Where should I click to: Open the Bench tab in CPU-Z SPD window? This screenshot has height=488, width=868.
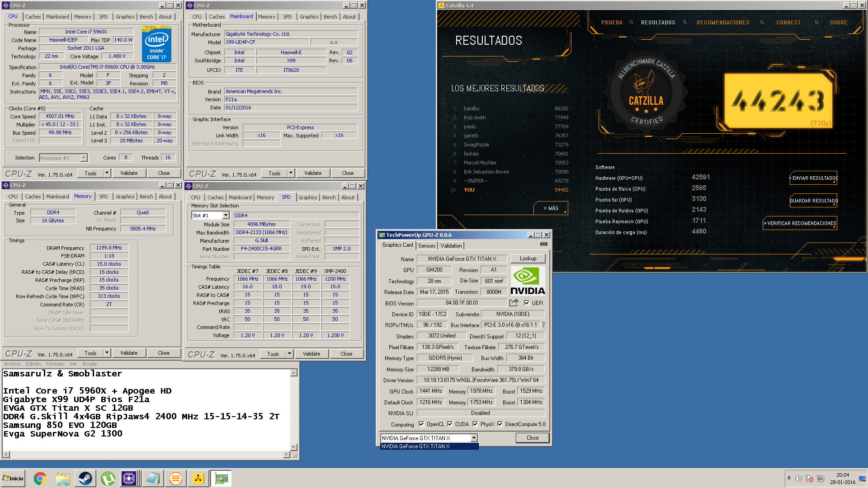tap(329, 197)
